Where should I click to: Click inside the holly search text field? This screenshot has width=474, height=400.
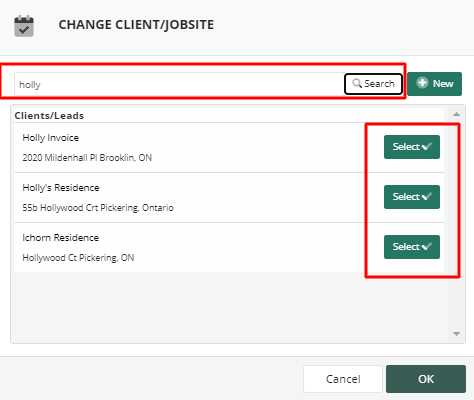[x=179, y=84]
